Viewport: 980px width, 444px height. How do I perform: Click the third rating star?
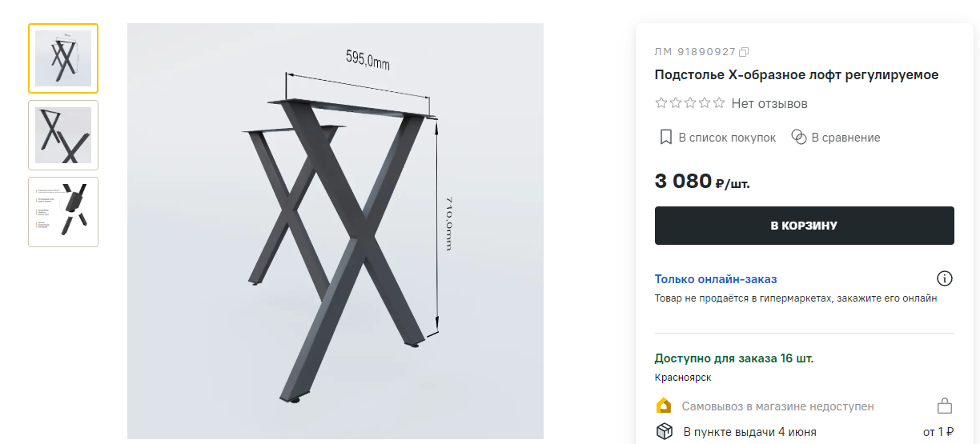pyautogui.click(x=690, y=103)
